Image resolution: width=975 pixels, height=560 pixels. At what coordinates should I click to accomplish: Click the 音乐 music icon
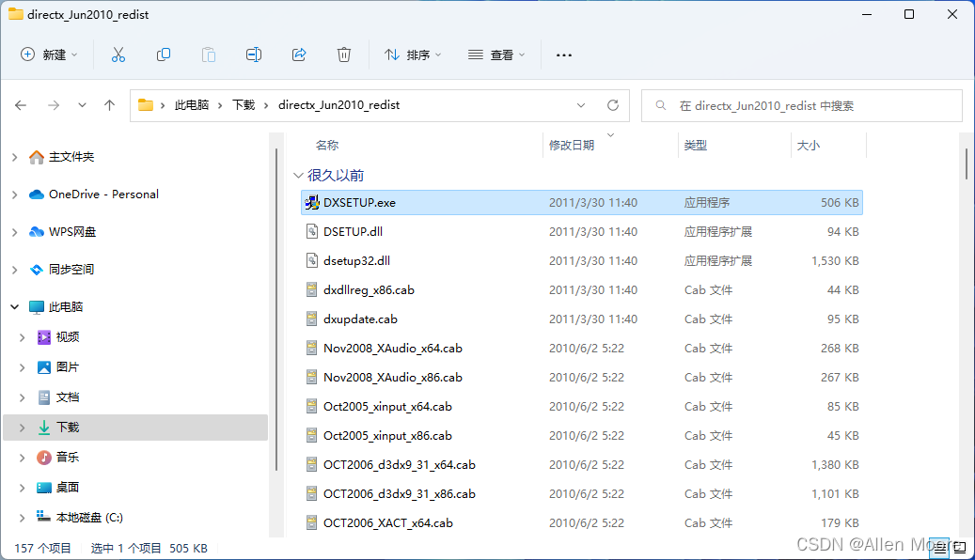coord(44,458)
